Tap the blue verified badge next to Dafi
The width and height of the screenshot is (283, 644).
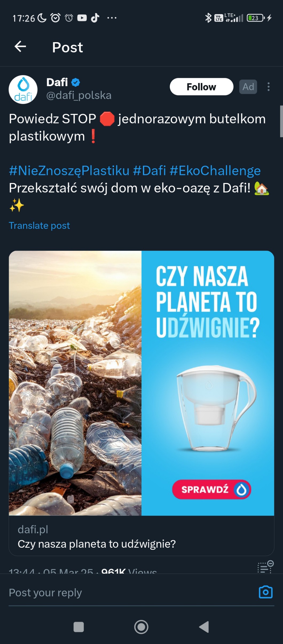[x=76, y=82]
